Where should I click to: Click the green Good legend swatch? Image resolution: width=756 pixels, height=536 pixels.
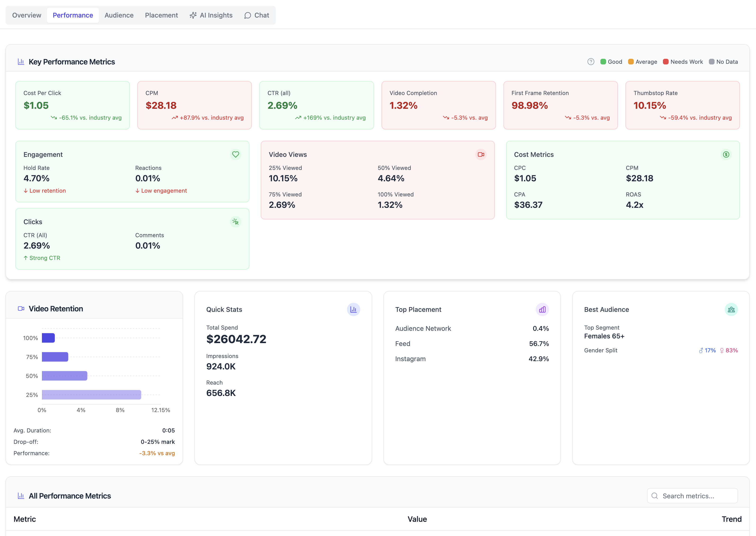point(603,62)
